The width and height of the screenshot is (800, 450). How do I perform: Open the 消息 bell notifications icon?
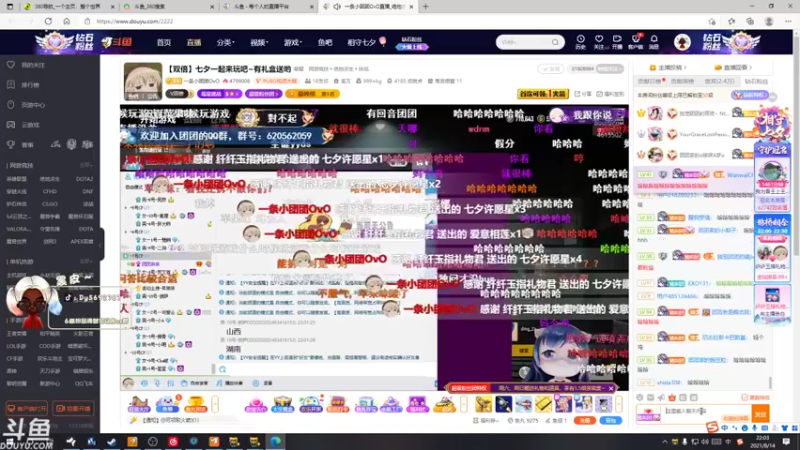pos(654,42)
